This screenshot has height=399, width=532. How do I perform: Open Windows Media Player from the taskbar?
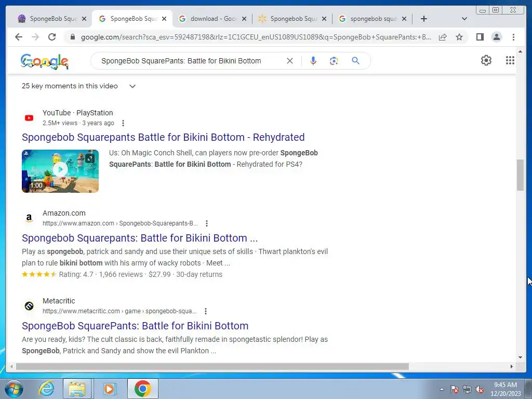(x=109, y=389)
